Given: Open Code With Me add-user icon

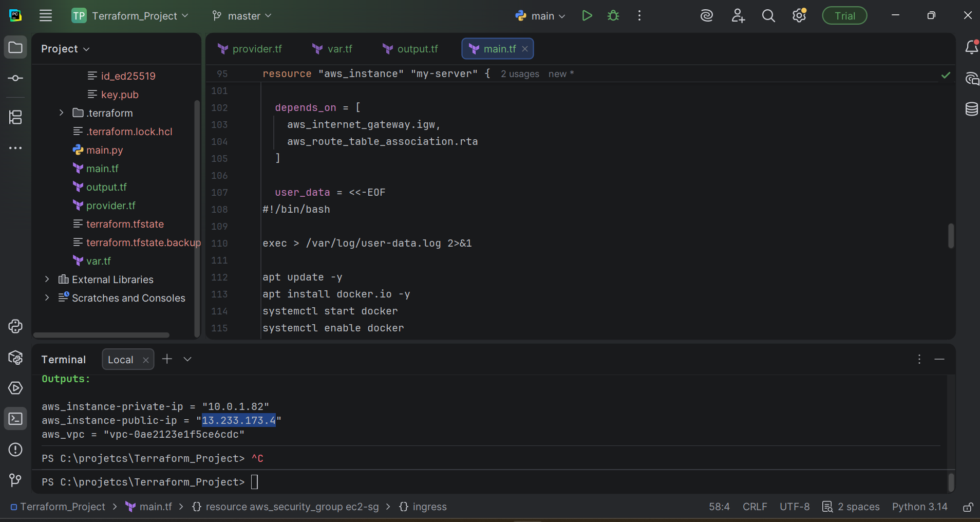Looking at the screenshot, I should coord(738,16).
